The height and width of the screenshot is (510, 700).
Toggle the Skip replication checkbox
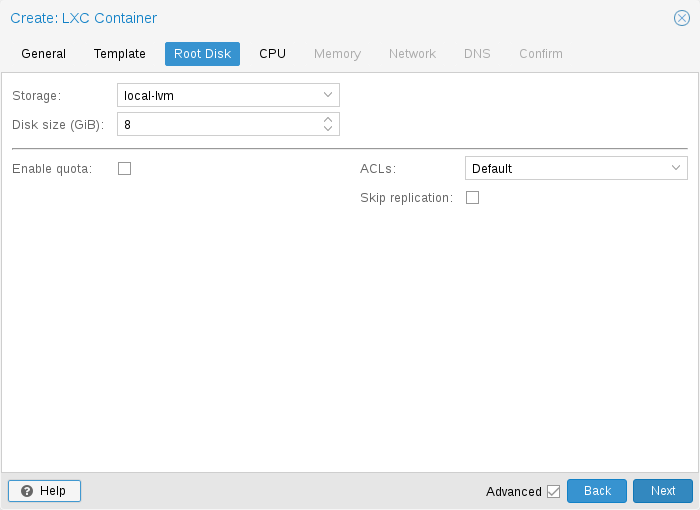tap(473, 198)
